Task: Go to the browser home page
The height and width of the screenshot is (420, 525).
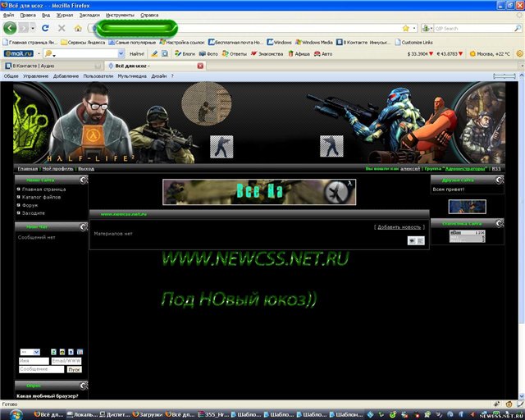Action: [78, 28]
